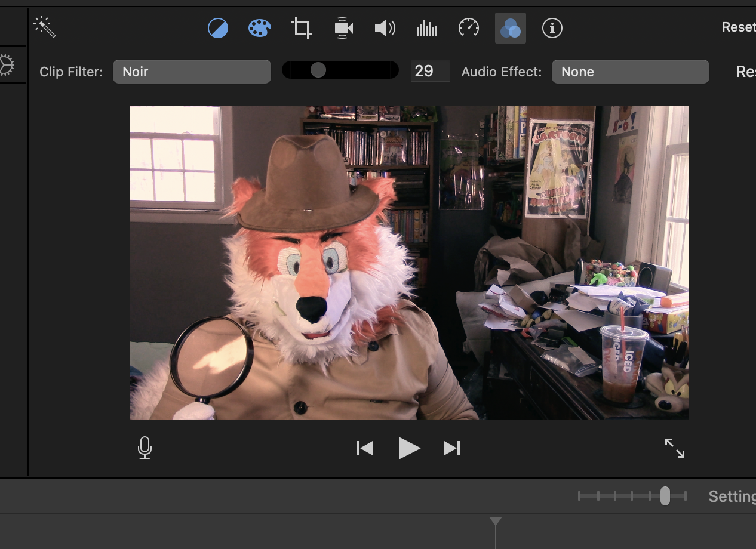
Task: Play the video preview
Action: point(409,448)
